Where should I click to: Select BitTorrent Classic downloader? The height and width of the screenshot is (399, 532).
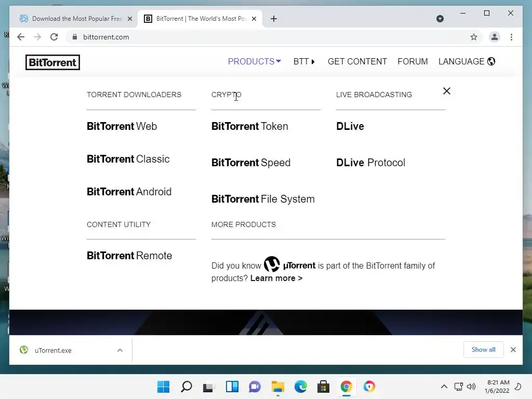point(128,159)
